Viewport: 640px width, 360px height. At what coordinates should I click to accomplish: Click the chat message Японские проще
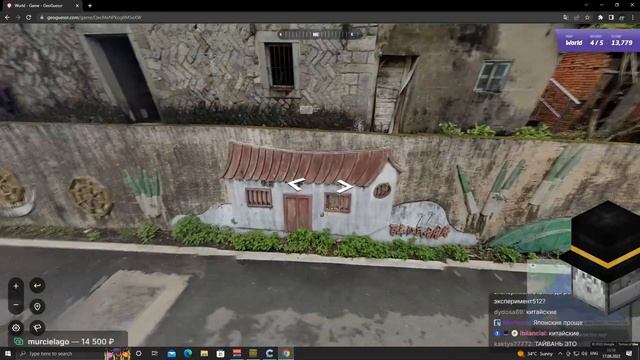pyautogui.click(x=558, y=322)
